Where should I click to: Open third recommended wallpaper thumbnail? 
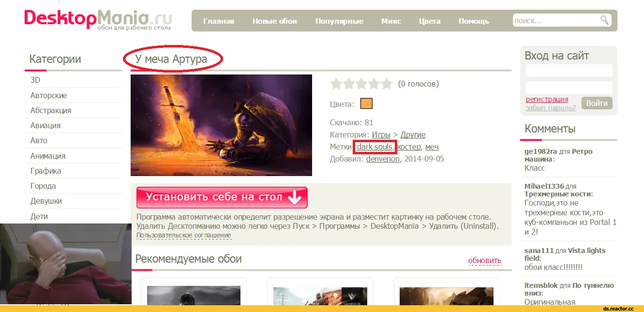point(447,295)
